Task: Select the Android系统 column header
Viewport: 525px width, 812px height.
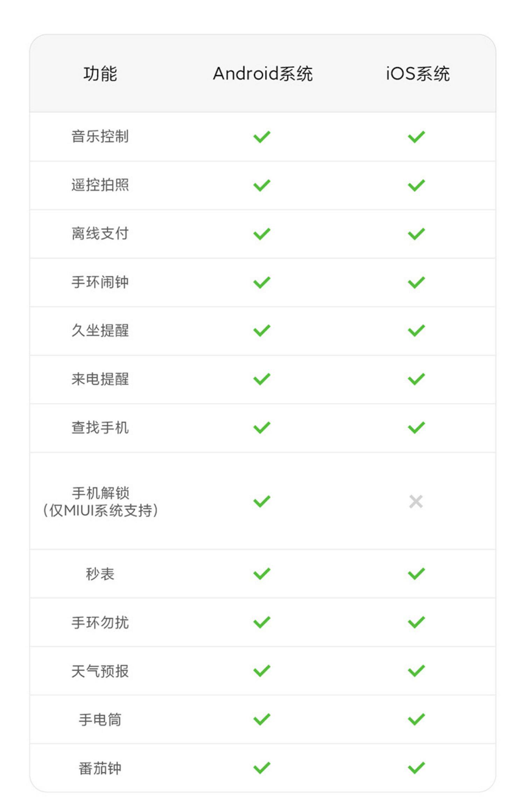Action: click(262, 74)
